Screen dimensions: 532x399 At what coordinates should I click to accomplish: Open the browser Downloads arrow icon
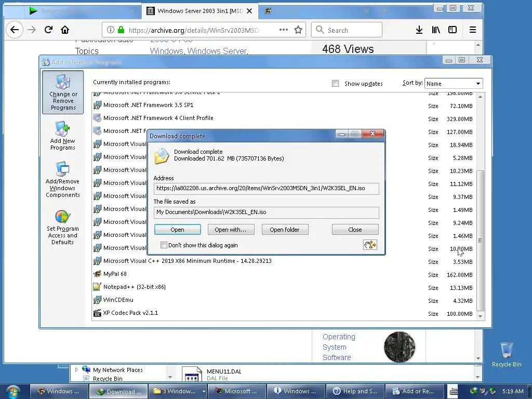[419, 30]
